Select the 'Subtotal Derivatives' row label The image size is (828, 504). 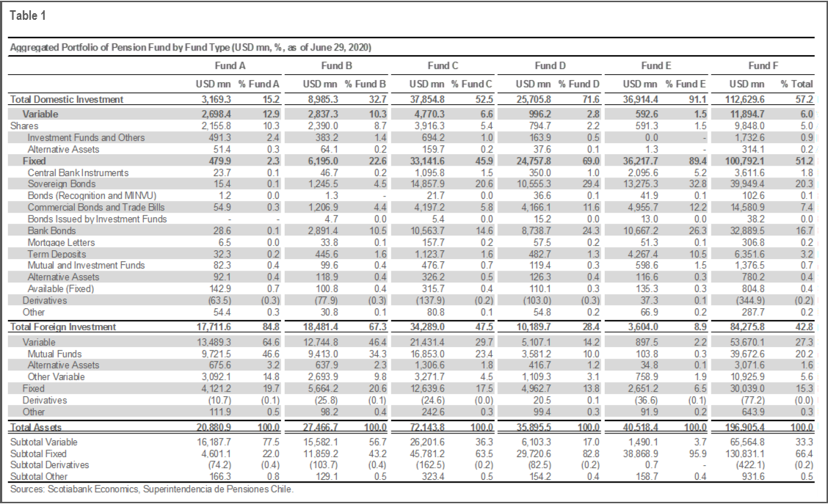pos(49,465)
